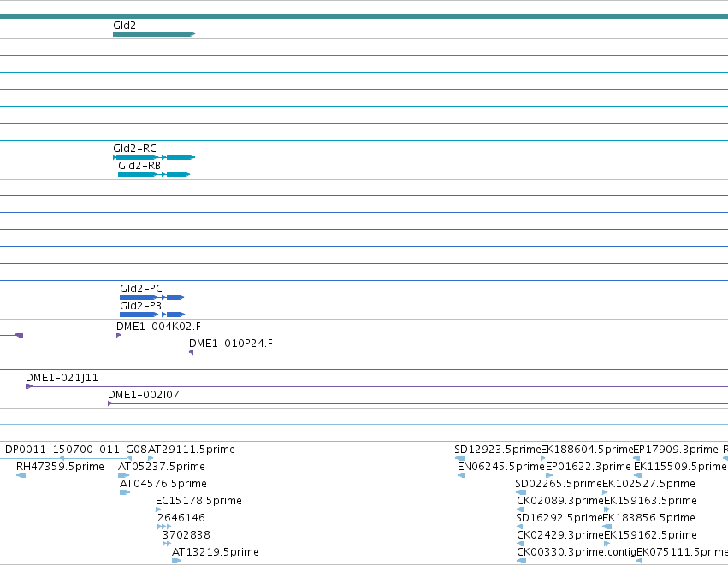The width and height of the screenshot is (728, 565).
Task: Select the DME1-021J11 clone label
Action: point(62,378)
